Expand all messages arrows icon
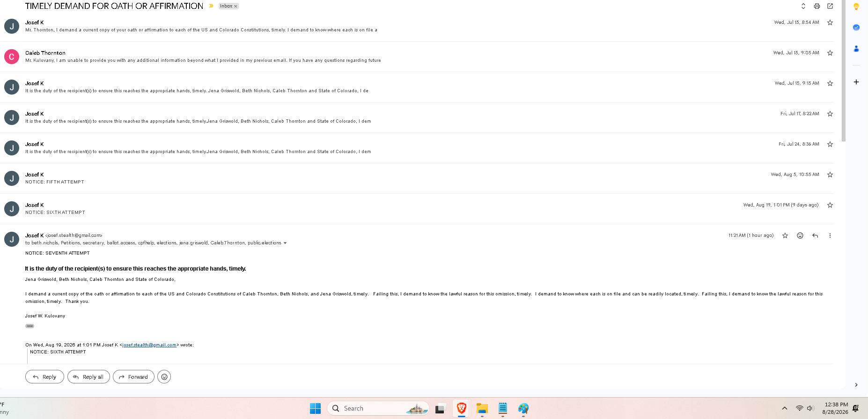Viewport: 868px width, 419px height. tap(803, 6)
